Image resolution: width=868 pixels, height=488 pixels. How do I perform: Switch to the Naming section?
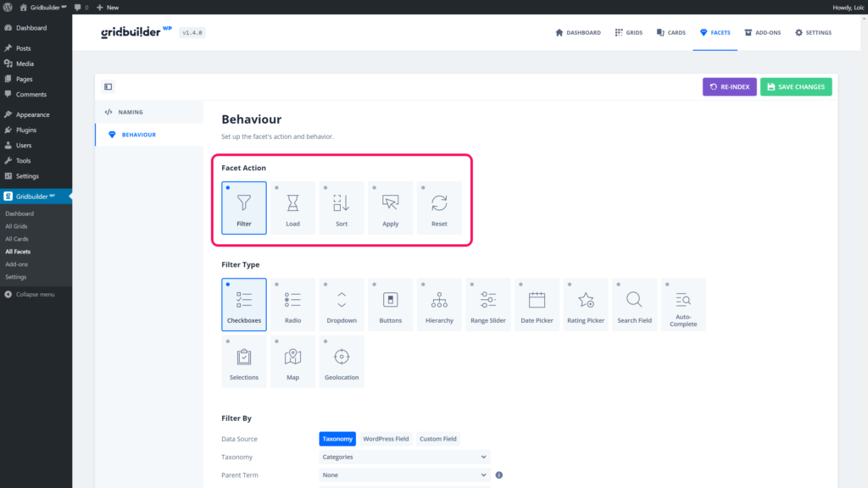[149, 112]
